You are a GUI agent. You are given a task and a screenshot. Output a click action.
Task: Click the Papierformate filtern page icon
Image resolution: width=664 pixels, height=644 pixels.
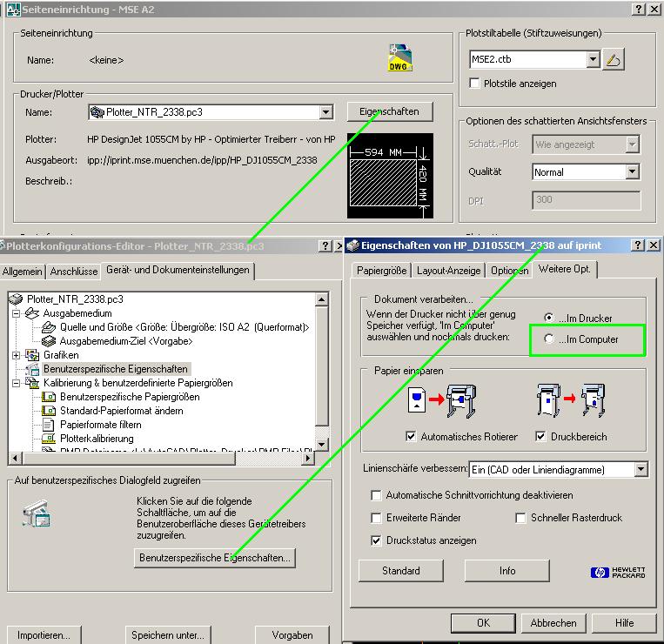[x=49, y=425]
